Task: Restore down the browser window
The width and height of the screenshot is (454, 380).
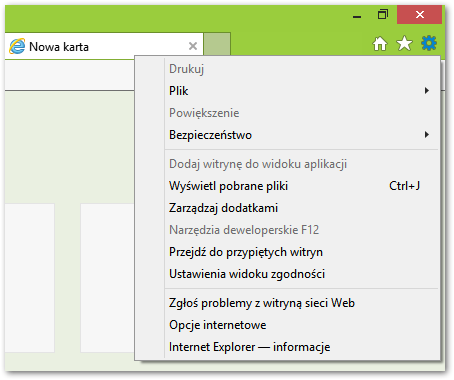Action: point(383,15)
